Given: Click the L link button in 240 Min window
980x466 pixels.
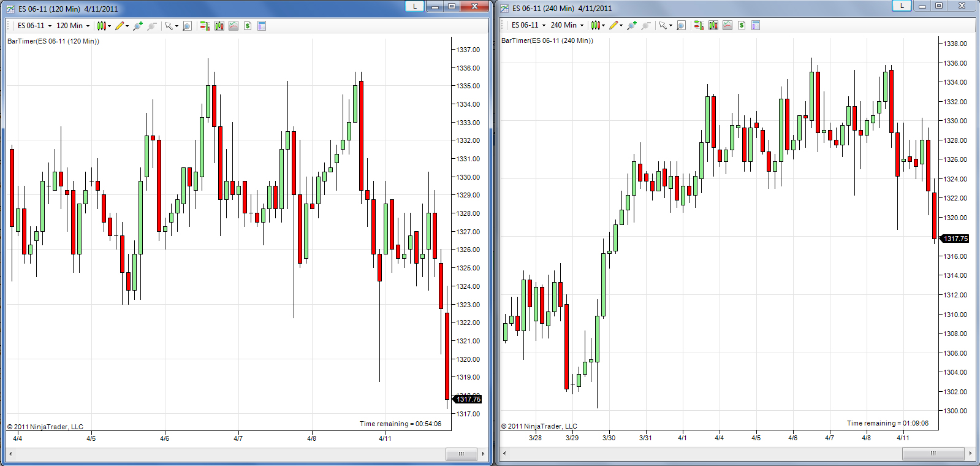Looking at the screenshot, I should point(902,6).
